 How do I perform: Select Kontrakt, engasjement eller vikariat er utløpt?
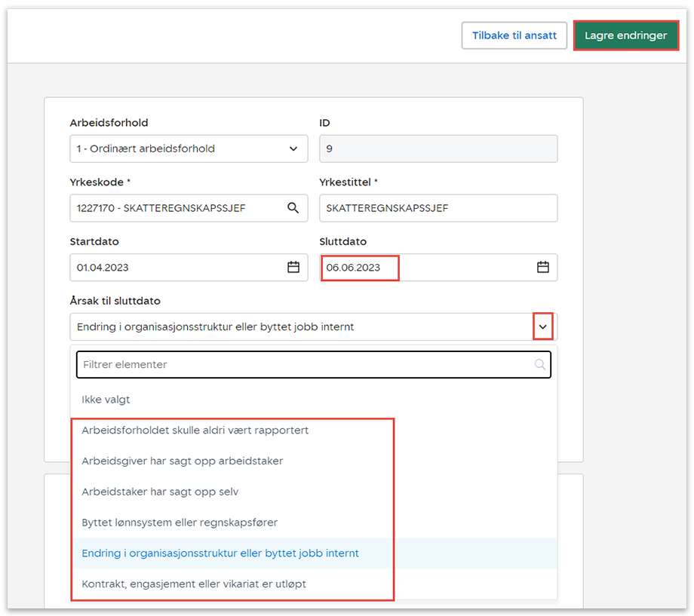[x=194, y=584]
